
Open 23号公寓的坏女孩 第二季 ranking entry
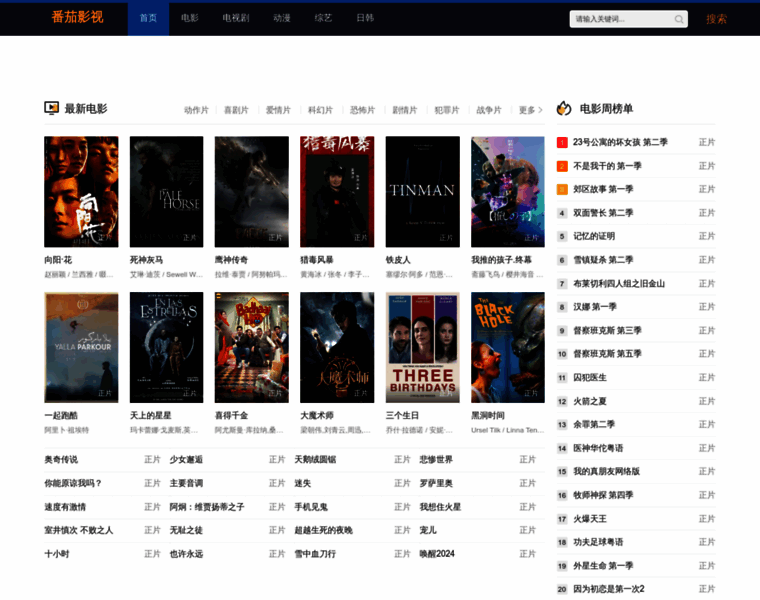tap(620, 142)
